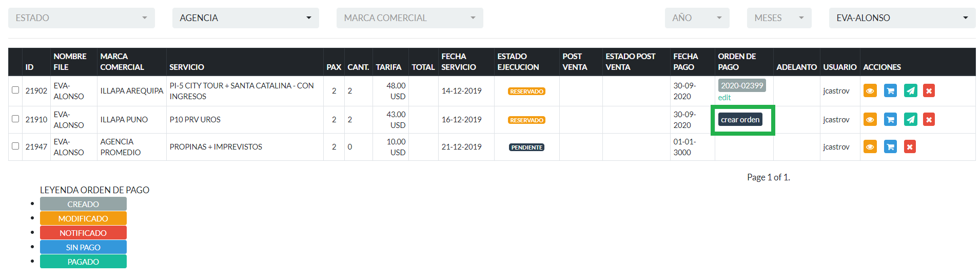Tick the checkbox for row 21910

tap(15, 119)
